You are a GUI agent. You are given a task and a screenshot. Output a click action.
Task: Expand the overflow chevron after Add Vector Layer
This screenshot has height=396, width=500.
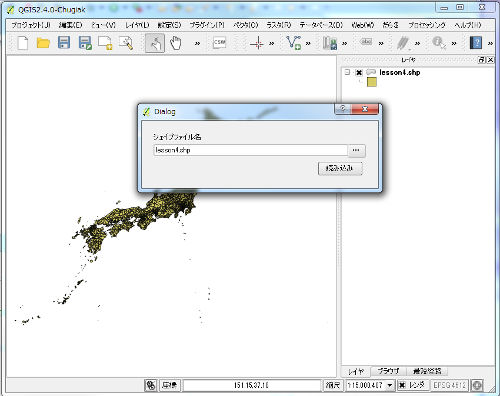308,43
